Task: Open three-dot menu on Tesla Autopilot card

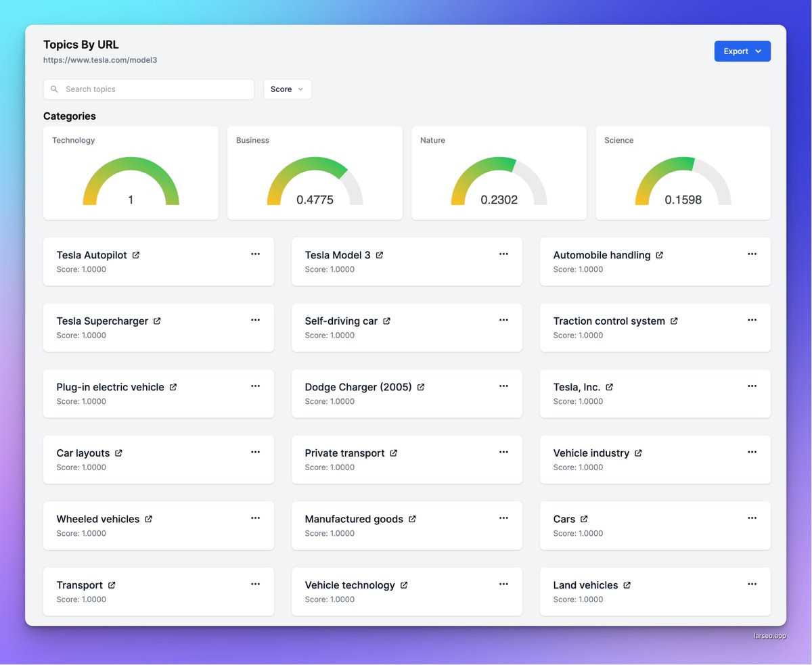Action: click(255, 254)
